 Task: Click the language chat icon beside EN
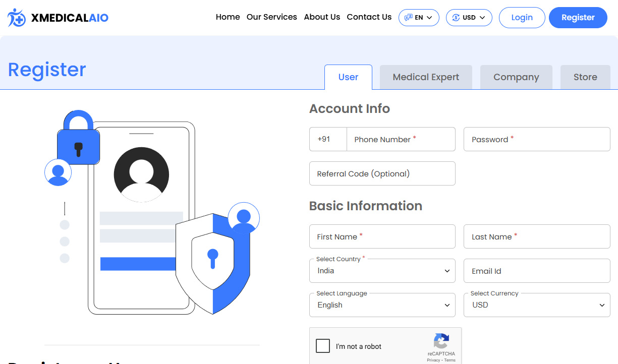coord(408,18)
